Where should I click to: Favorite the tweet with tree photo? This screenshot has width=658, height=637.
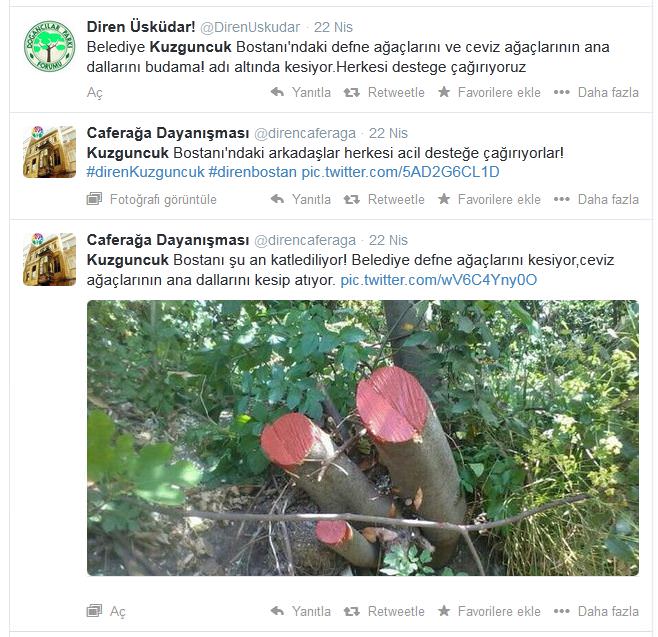489,611
